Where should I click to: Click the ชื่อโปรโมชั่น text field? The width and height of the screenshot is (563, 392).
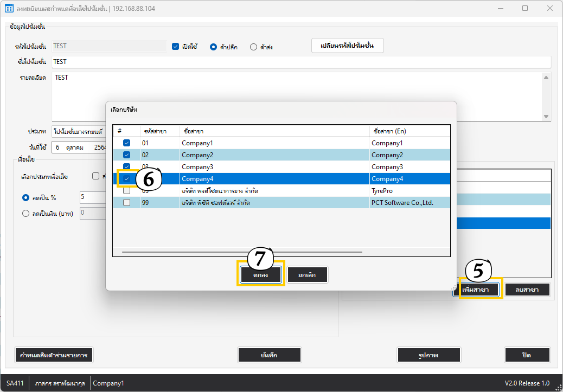301,62
